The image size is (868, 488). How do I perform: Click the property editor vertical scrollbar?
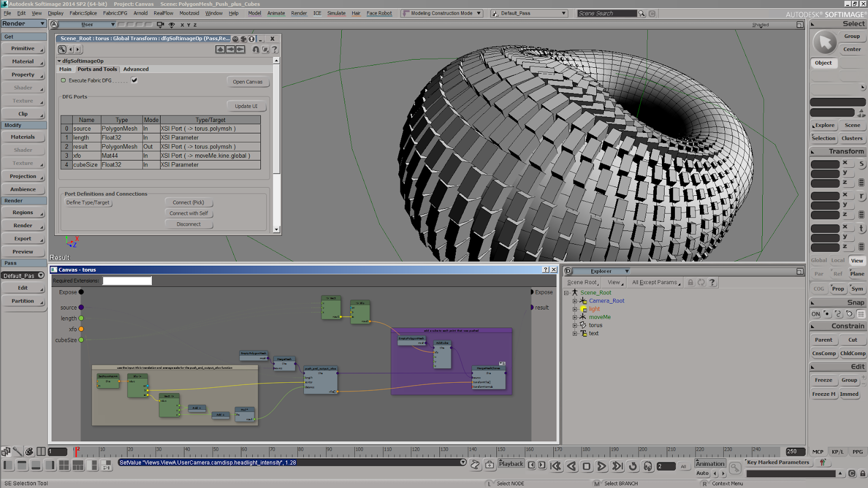pyautogui.click(x=276, y=145)
